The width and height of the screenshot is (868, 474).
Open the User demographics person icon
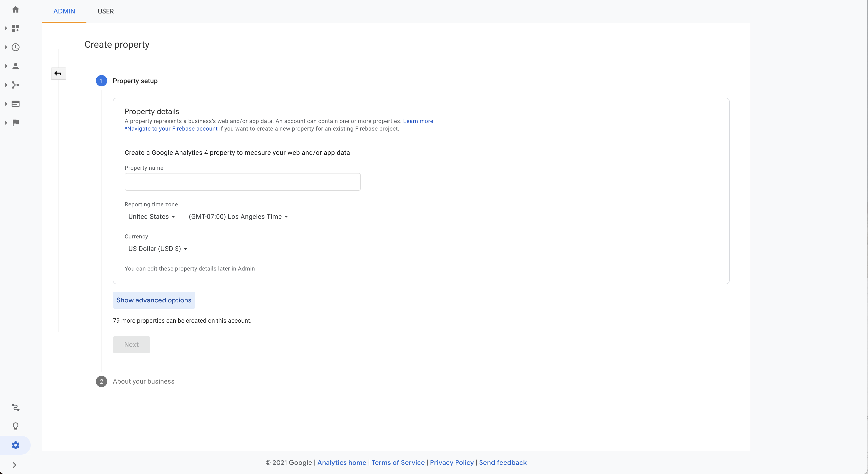pos(16,66)
